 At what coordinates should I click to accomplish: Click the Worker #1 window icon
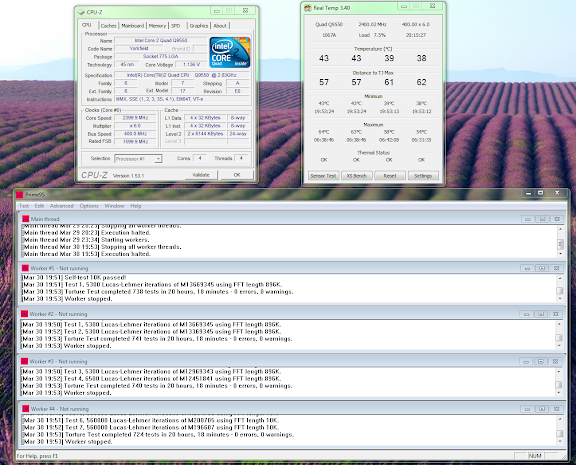(25, 268)
